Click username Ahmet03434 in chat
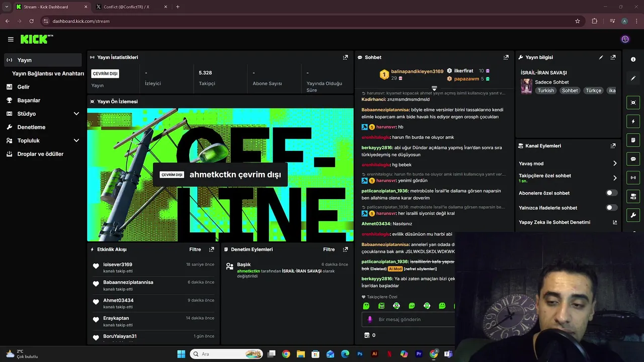Viewport: 644px width, 362px height. 376,224
